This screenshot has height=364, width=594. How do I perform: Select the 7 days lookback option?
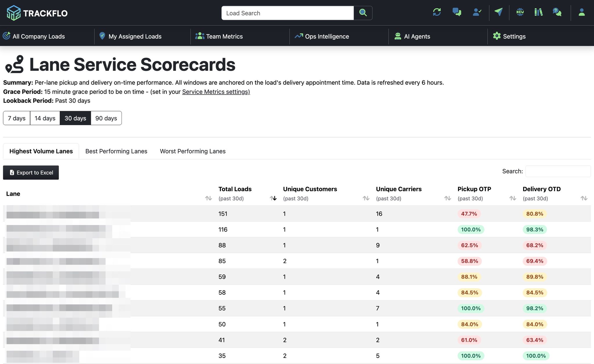tap(17, 118)
